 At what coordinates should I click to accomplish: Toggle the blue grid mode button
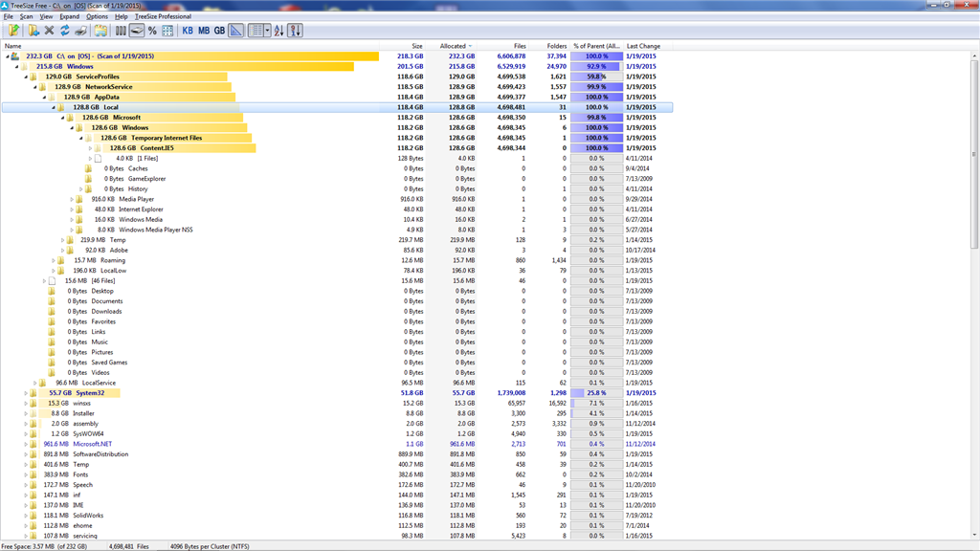167,30
